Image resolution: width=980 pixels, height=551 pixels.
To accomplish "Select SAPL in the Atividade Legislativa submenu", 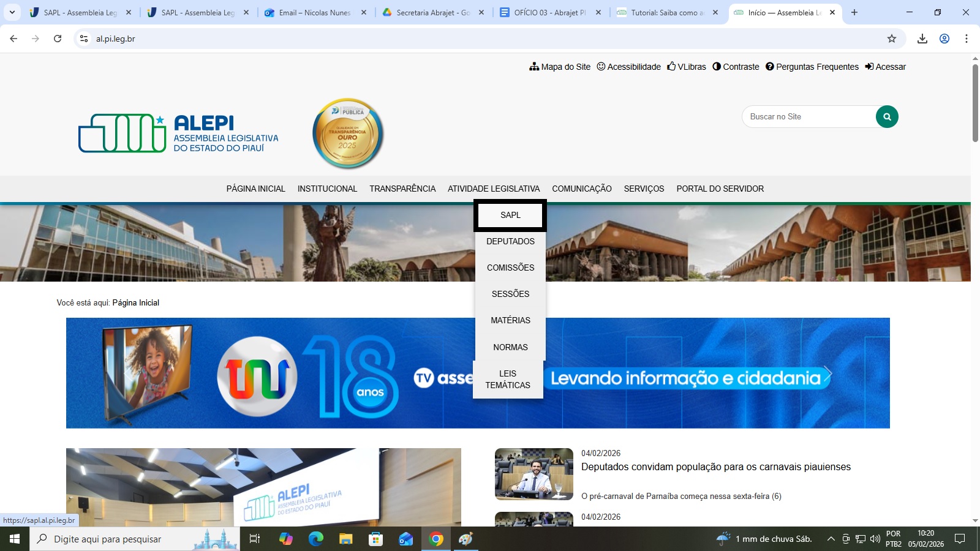I will click(x=510, y=215).
